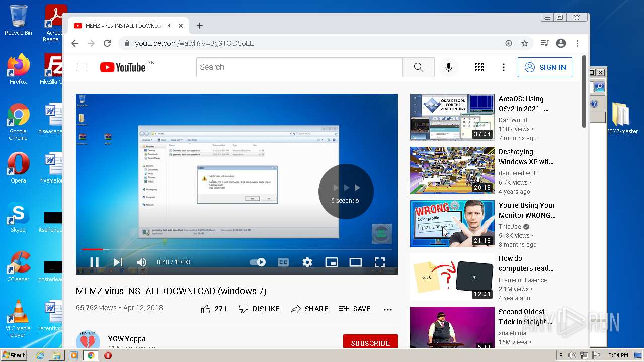Open Destroying Windows XP video thumbnail
644x362 pixels.
coord(452,170)
